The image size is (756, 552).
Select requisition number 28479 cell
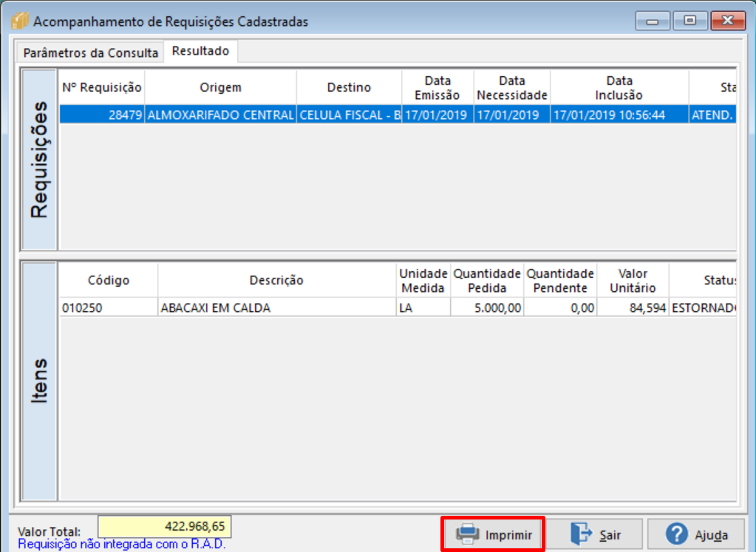tap(102, 115)
